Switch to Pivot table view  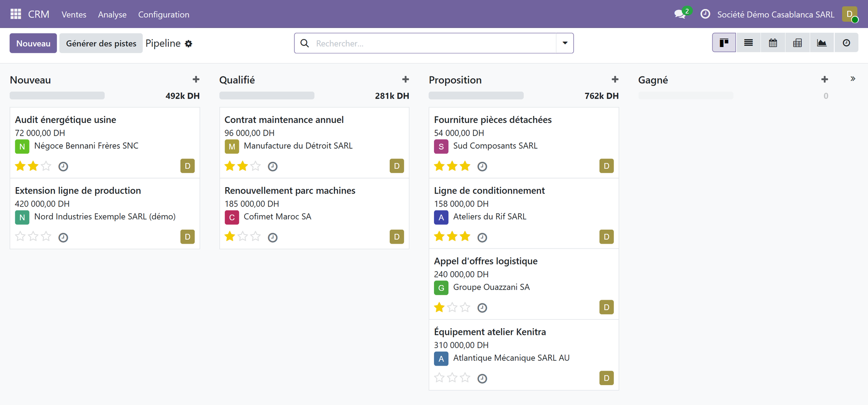pos(797,43)
